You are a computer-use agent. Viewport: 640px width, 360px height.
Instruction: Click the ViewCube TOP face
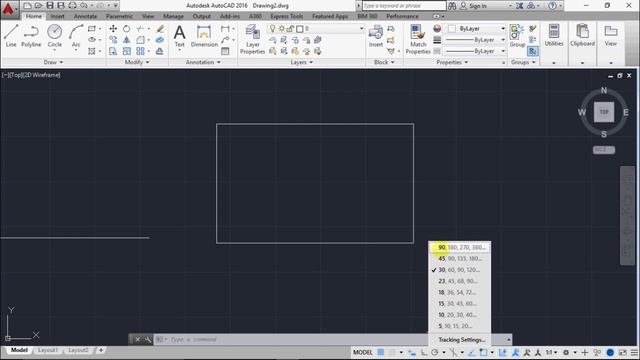click(x=604, y=112)
